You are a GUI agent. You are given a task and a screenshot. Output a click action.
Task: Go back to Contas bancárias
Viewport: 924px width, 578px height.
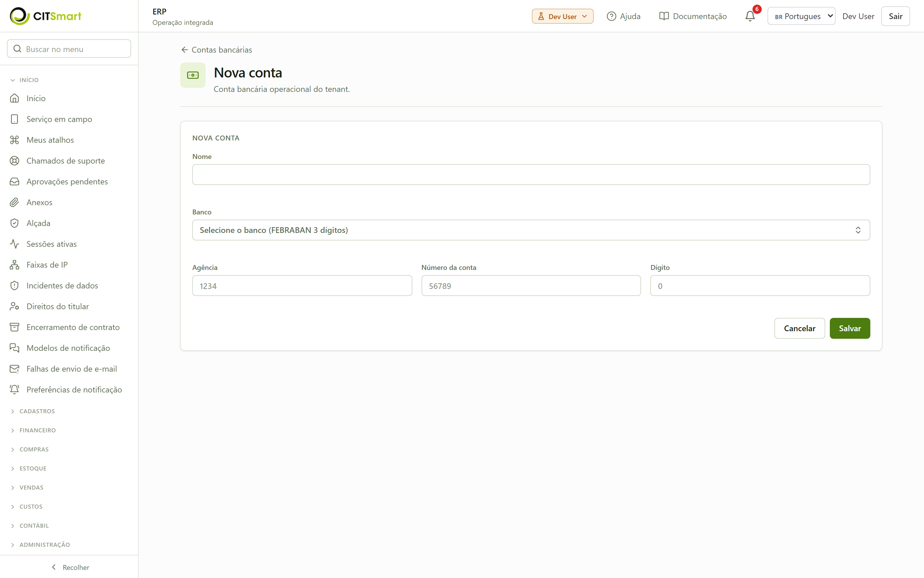tap(217, 50)
